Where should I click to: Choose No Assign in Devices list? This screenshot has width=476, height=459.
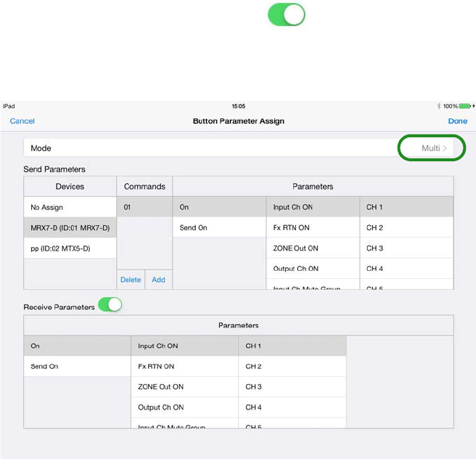[70, 207]
